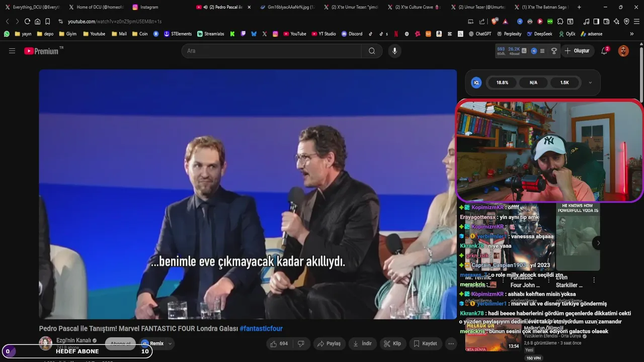
Task: Switch to the Home of DCU tab
Action: [x=96, y=7]
